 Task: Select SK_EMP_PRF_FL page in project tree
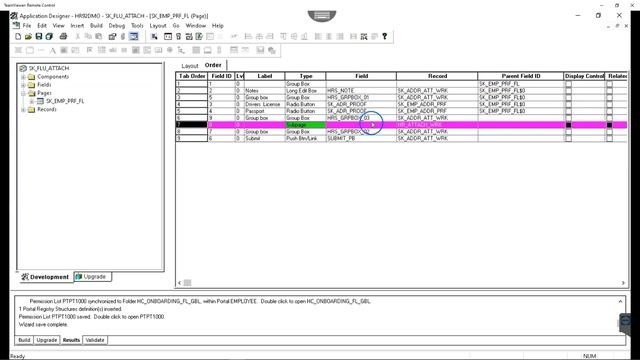tap(65, 101)
